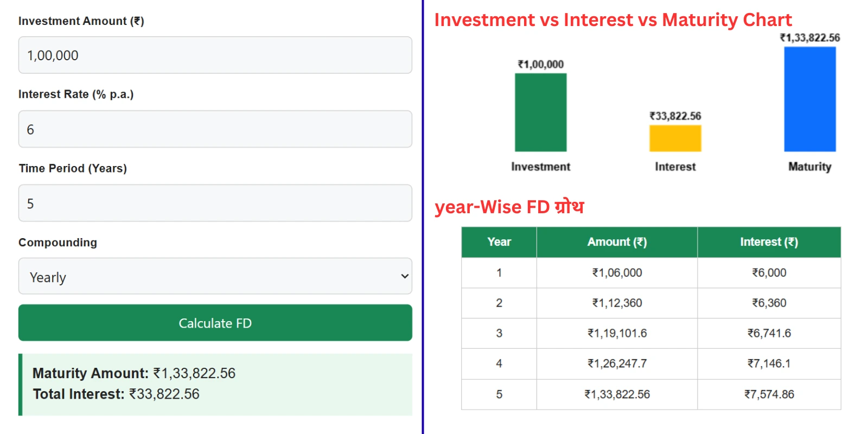Click the Year column header
868x434 pixels.
point(499,242)
